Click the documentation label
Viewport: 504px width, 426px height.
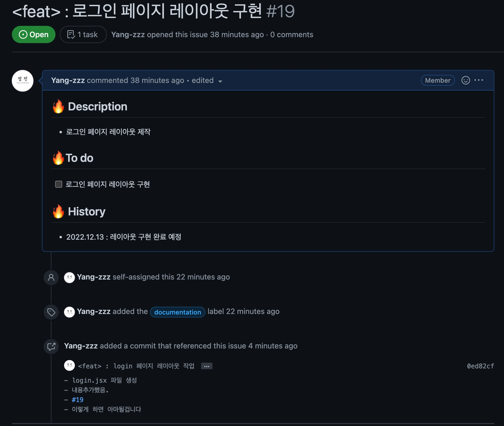tap(177, 312)
